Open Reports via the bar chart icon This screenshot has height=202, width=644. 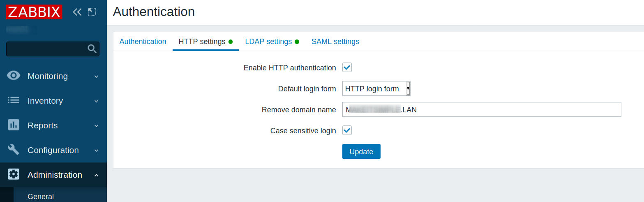pyautogui.click(x=14, y=125)
